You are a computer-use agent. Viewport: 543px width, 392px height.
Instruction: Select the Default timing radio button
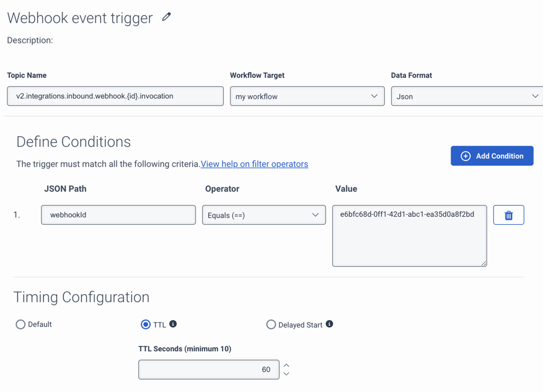pos(20,324)
